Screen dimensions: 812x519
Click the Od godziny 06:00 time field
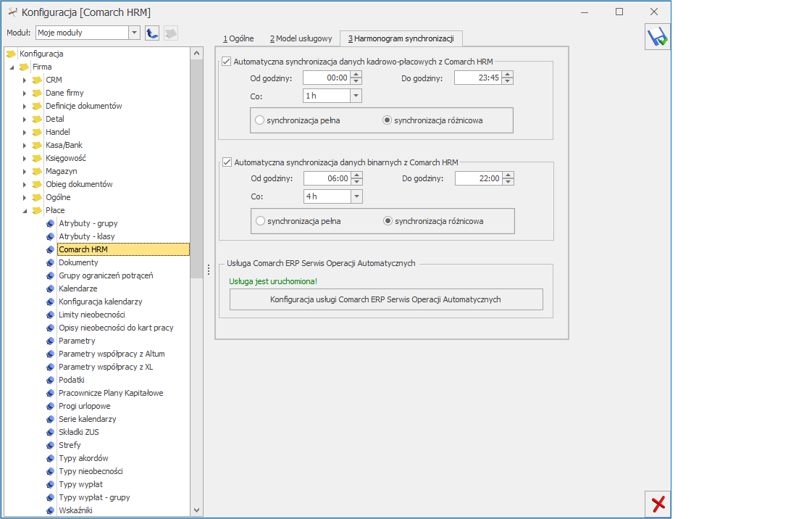[327, 178]
